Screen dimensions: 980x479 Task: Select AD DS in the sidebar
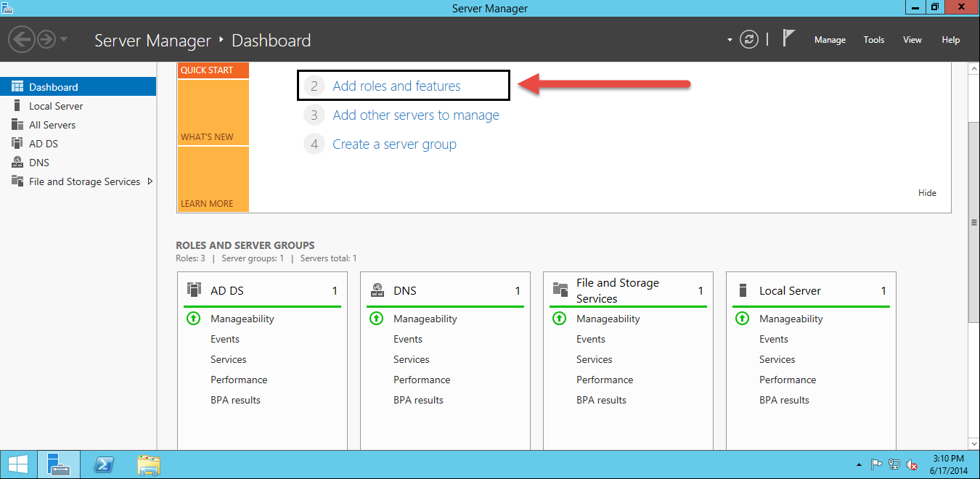(78, 144)
